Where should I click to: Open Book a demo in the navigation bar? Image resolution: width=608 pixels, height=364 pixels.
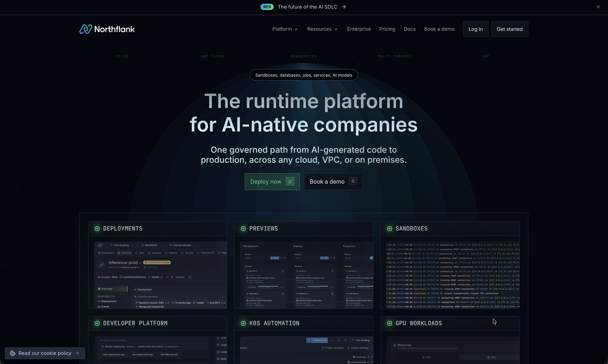click(439, 29)
